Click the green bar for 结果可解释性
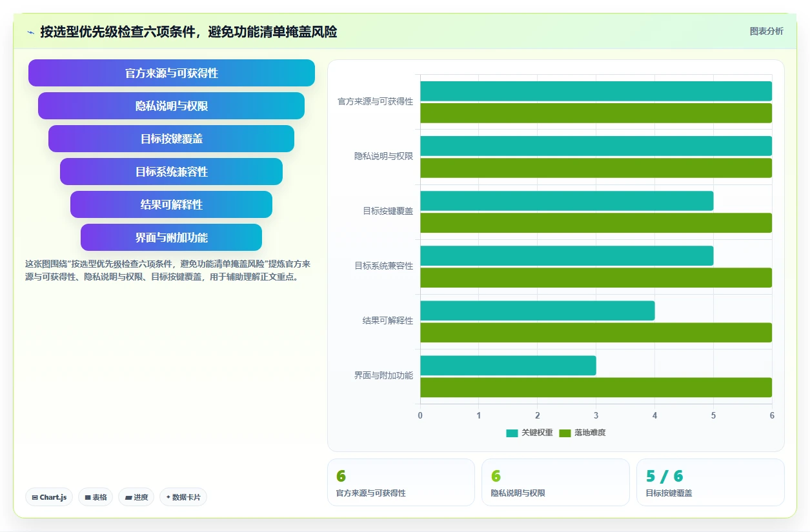 click(596, 332)
